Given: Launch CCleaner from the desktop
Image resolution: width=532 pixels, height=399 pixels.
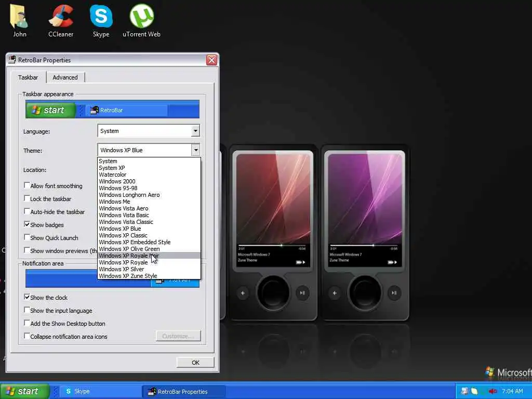Looking at the screenshot, I should [x=61, y=20].
